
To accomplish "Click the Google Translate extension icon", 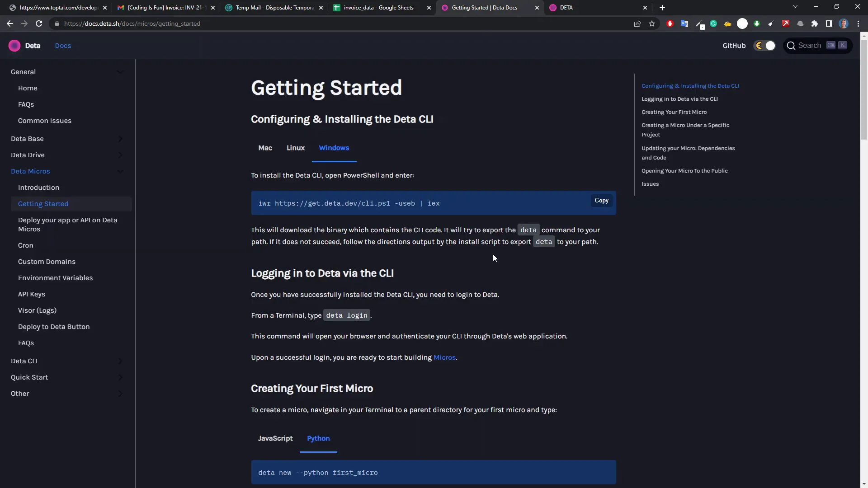I will point(684,23).
